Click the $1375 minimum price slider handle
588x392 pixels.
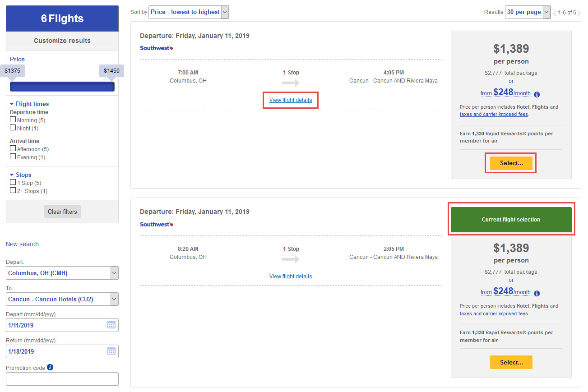click(x=13, y=71)
